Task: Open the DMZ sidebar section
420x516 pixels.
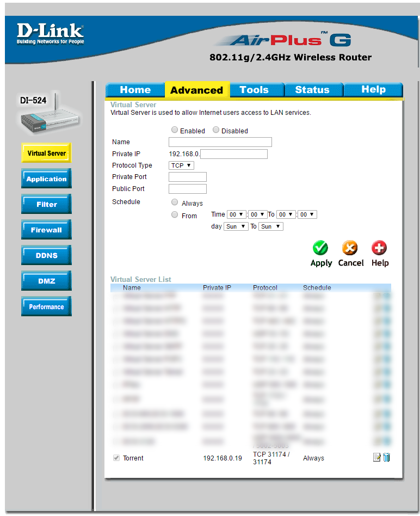Action: (46, 281)
